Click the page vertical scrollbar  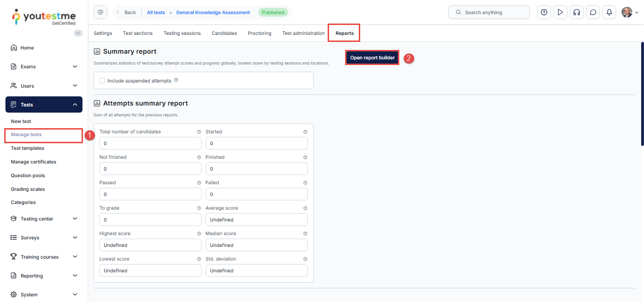642,94
